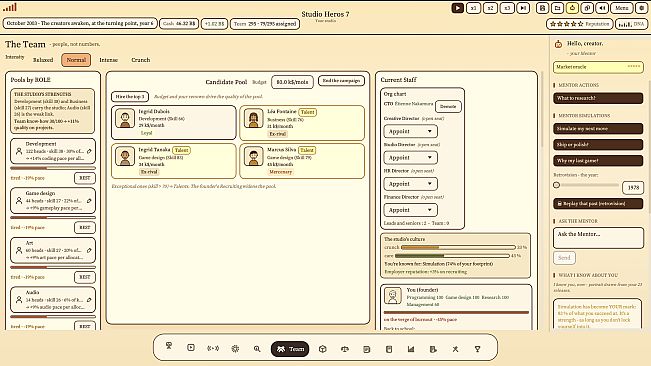
Task: Click the pencil edit icon for Art pool
Action: 89,250
